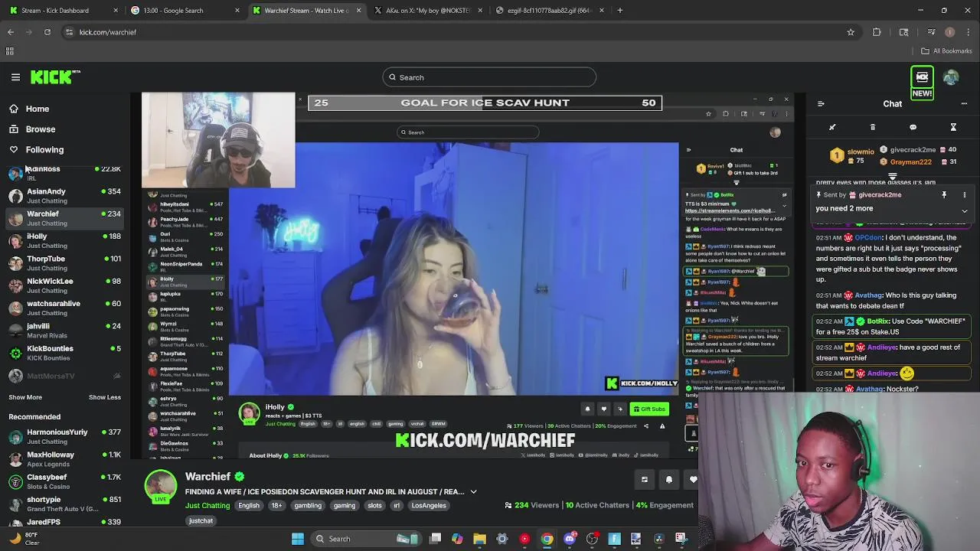This screenshot has width=980, height=551.
Task: Open Following in sidebar
Action: (44, 150)
